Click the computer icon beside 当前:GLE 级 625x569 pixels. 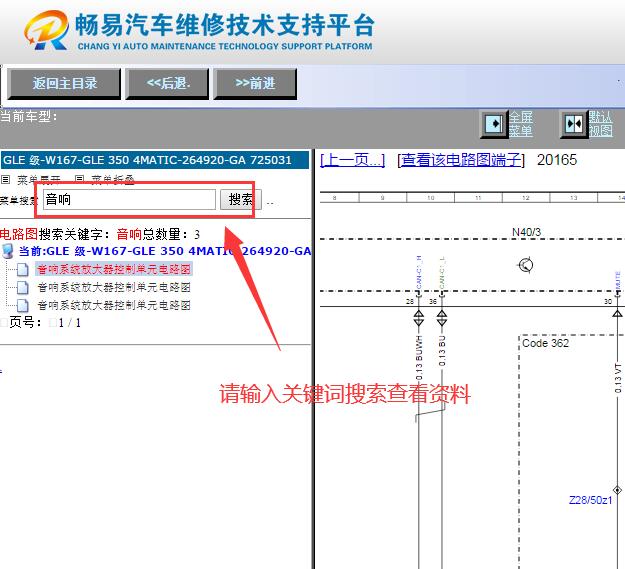[8, 251]
